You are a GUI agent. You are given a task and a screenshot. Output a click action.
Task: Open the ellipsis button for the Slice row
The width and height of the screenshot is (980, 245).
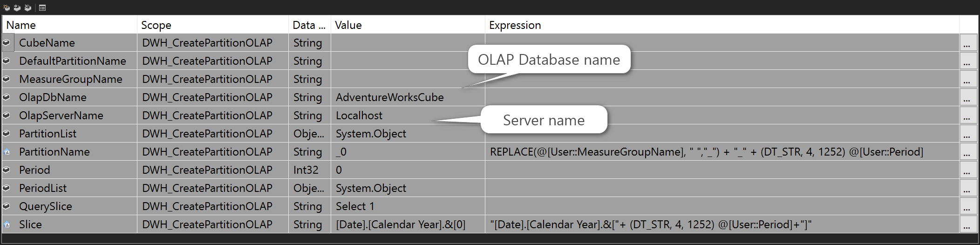(x=967, y=225)
